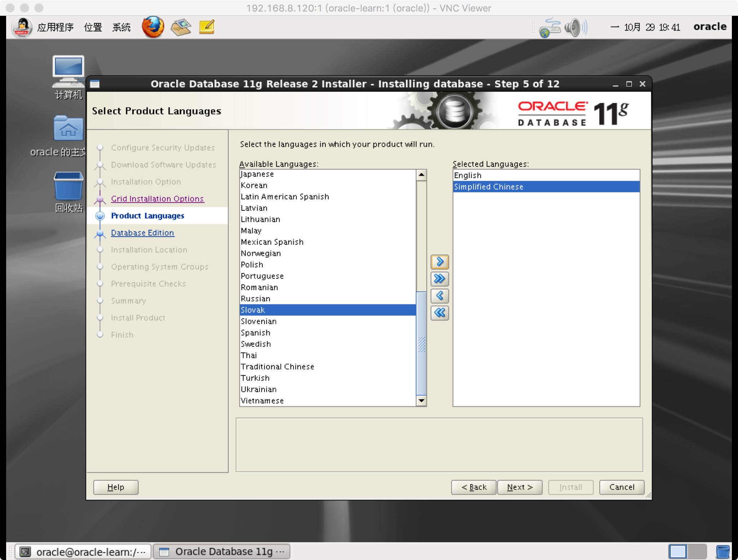Open the 计算机 desktop icon
Viewport: 738px width, 560px height.
click(x=68, y=77)
